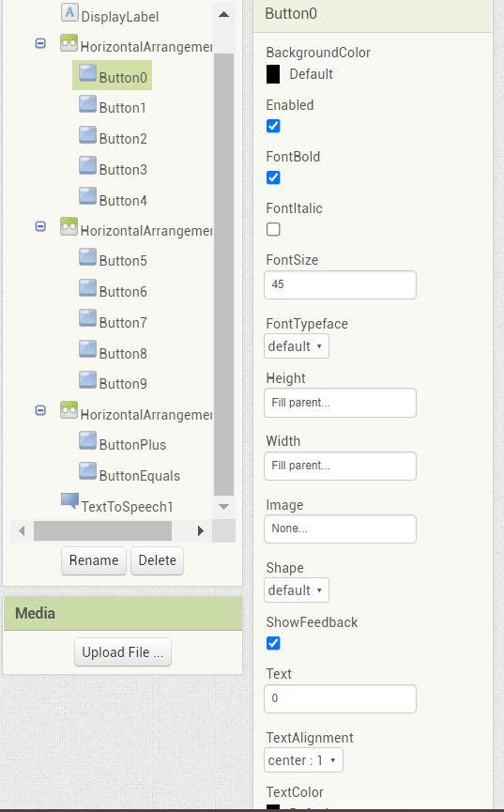
Task: Open the FontTypeface dropdown
Action: [297, 346]
